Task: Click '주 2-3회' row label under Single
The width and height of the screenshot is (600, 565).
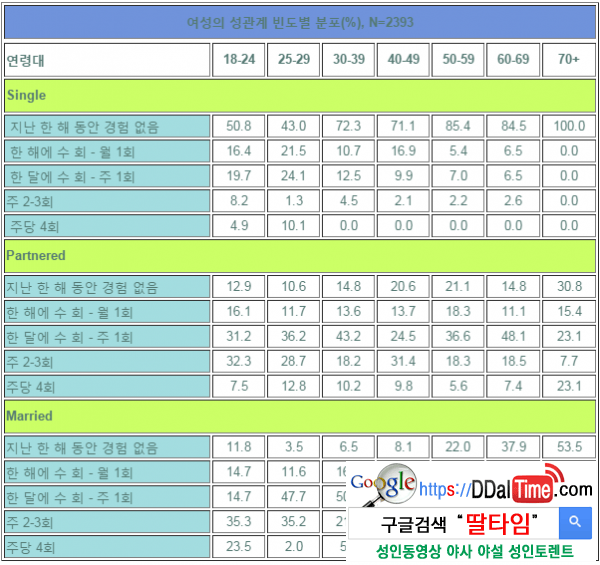Action: (107, 201)
